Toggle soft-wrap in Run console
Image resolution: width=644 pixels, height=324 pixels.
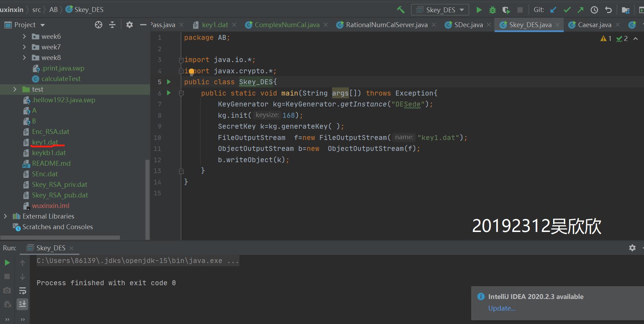(23, 291)
